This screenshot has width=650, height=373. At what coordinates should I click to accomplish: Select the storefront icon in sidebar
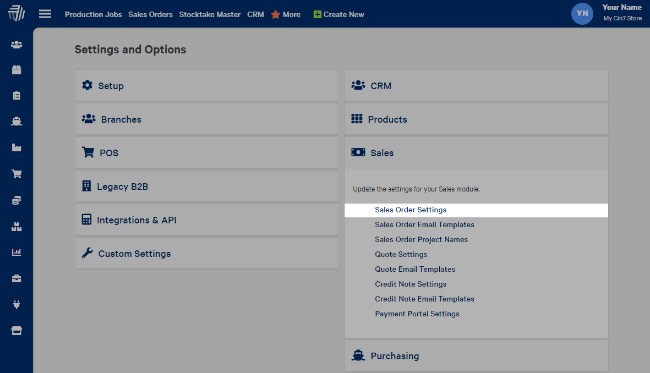17,331
